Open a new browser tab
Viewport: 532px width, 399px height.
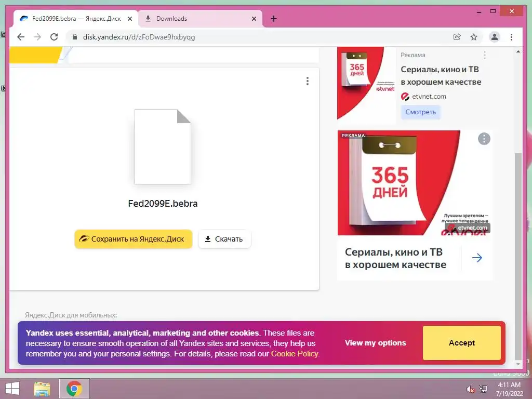[x=274, y=19]
